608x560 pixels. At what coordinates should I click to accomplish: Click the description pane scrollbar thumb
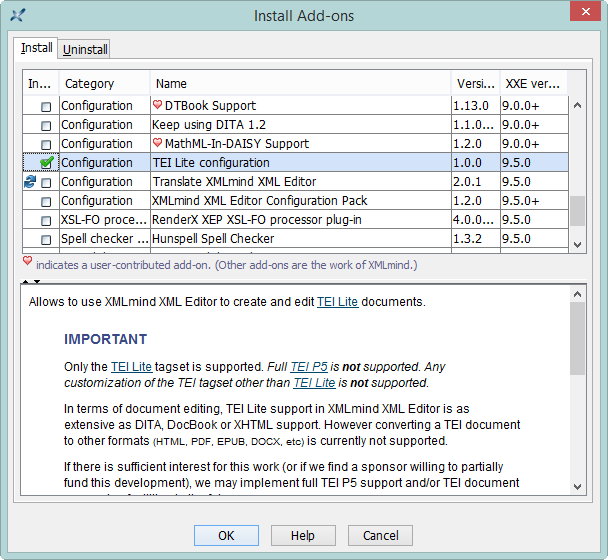coord(577,339)
